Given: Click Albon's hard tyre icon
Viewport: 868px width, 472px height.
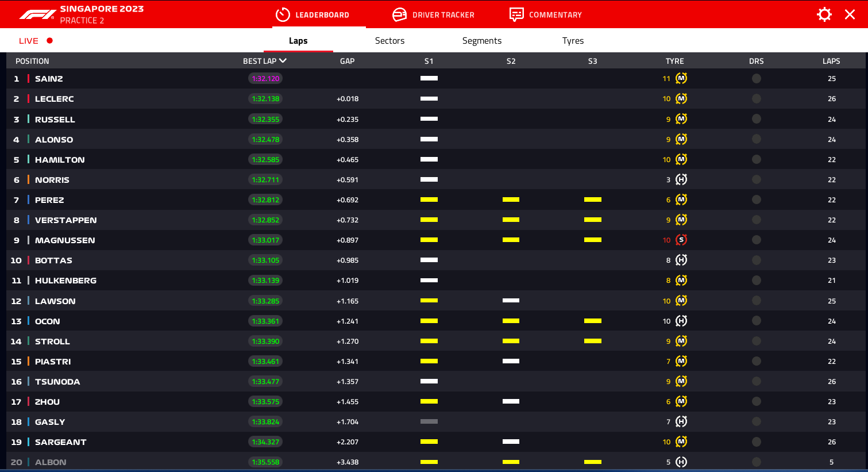Looking at the screenshot, I should coord(681,462).
